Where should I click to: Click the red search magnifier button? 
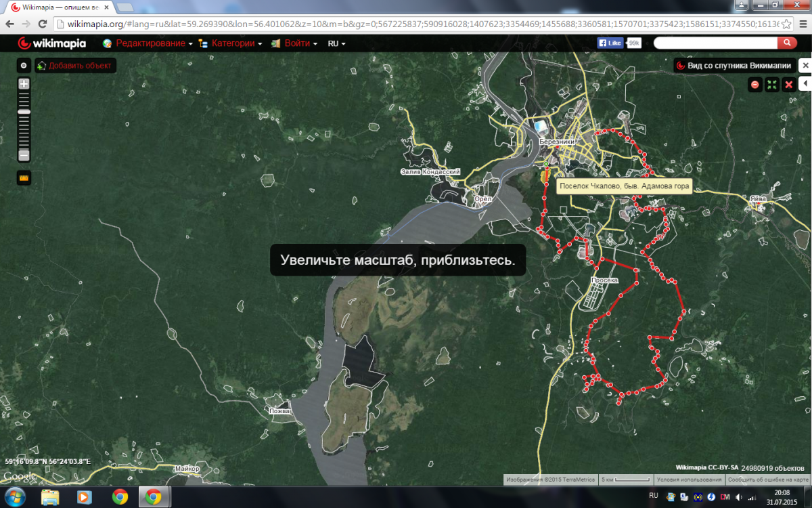787,43
